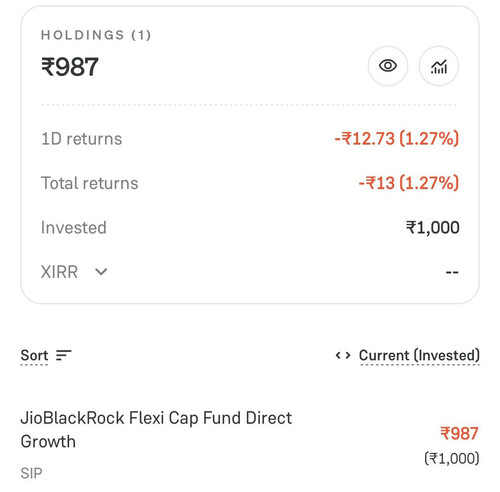Click the -₹13 (1.27%) total returns value
This screenshot has height=492, width=500.
409,183
